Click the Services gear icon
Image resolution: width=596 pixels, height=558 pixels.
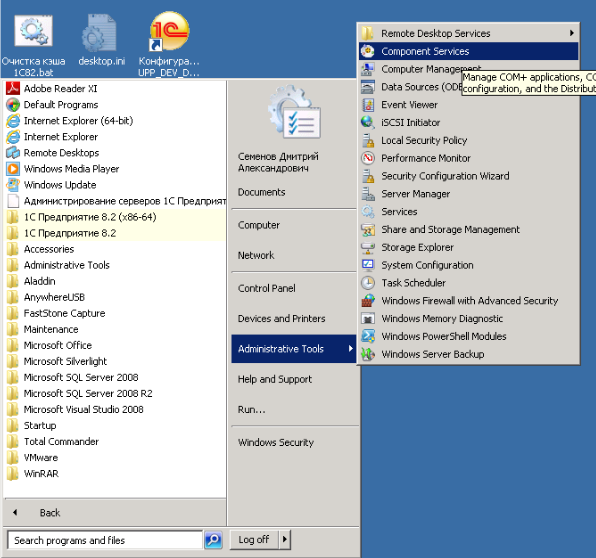point(368,211)
